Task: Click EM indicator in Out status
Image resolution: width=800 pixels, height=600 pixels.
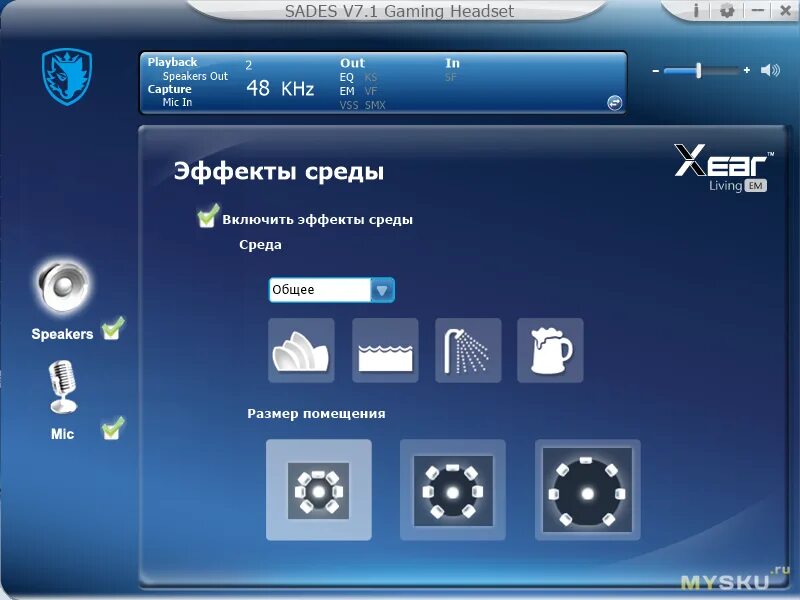Action: [x=347, y=91]
